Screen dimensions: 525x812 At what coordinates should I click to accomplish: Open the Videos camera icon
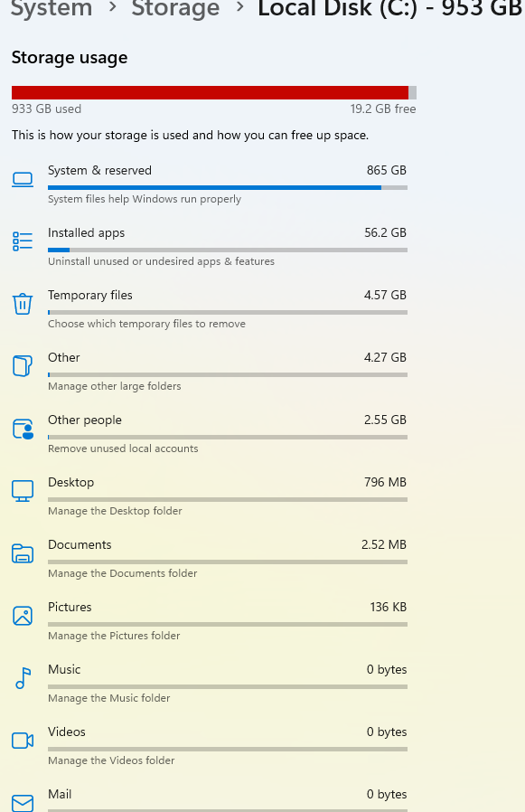pyautogui.click(x=23, y=741)
